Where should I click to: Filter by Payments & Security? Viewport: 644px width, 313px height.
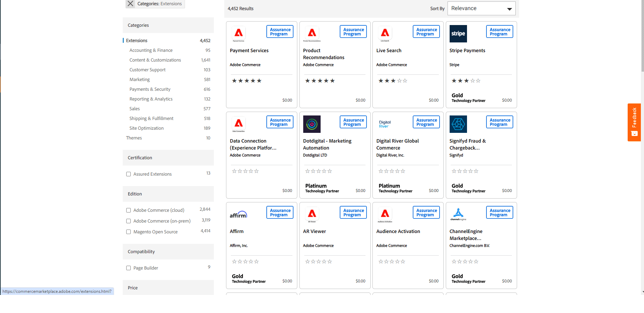point(150,89)
